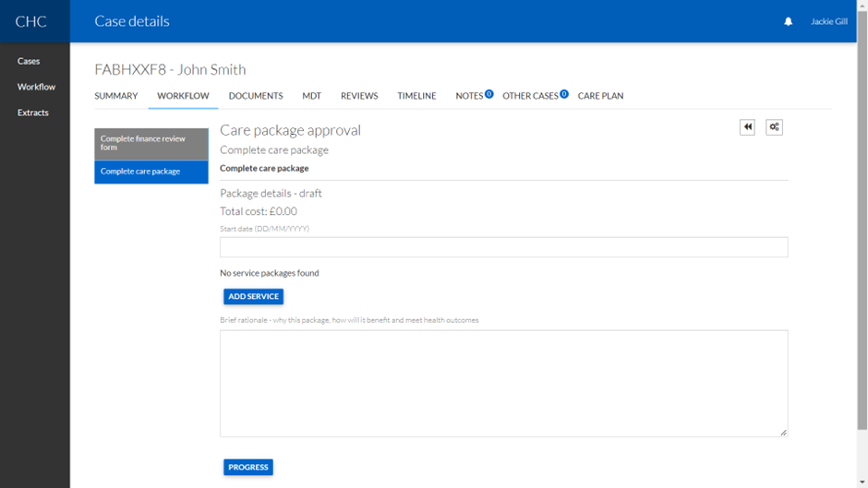Image resolution: width=868 pixels, height=488 pixels.
Task: Select the Complete finance review form step
Action: (151, 143)
